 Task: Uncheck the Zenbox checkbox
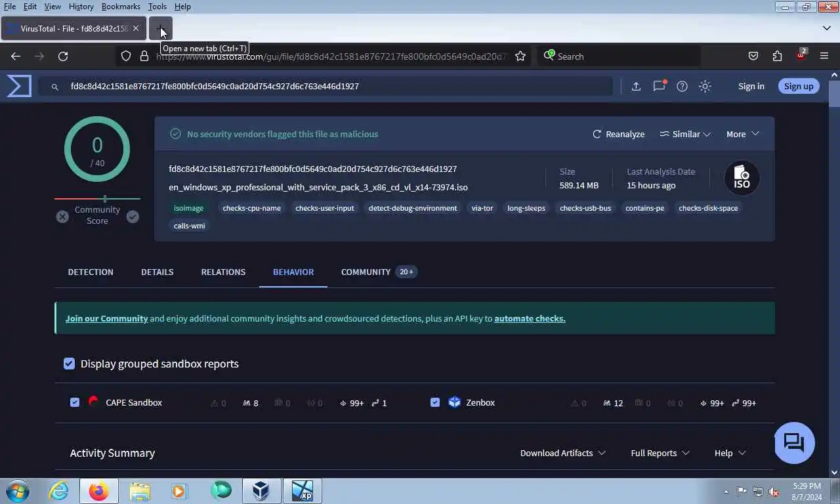click(x=434, y=402)
